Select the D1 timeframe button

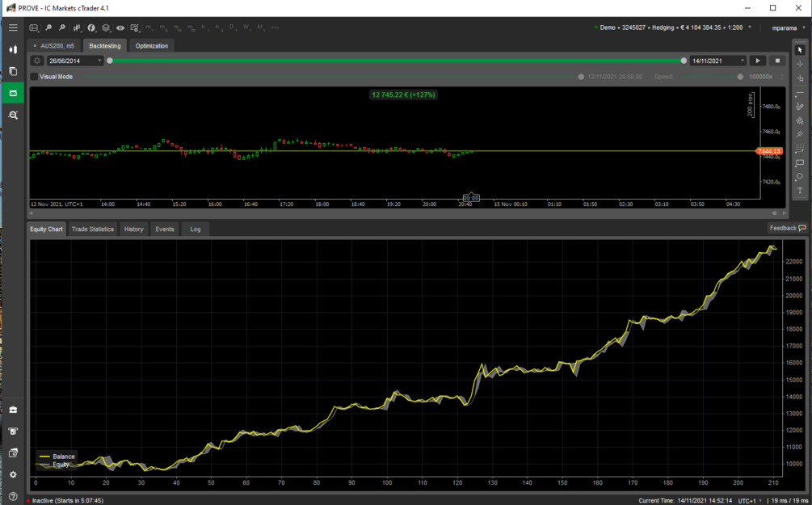coord(232,27)
